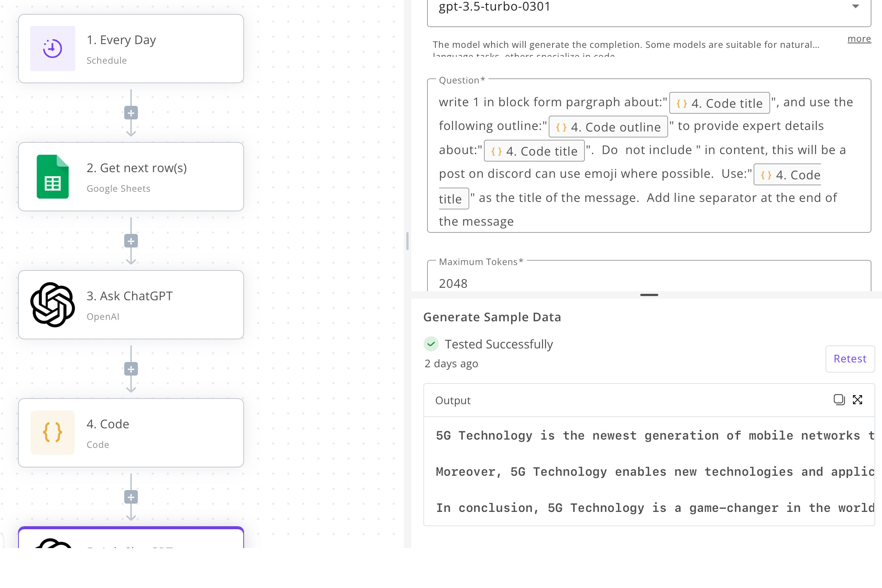Click the green Tested Successfully check icon
Screen dimensions: 882x588
tap(431, 344)
